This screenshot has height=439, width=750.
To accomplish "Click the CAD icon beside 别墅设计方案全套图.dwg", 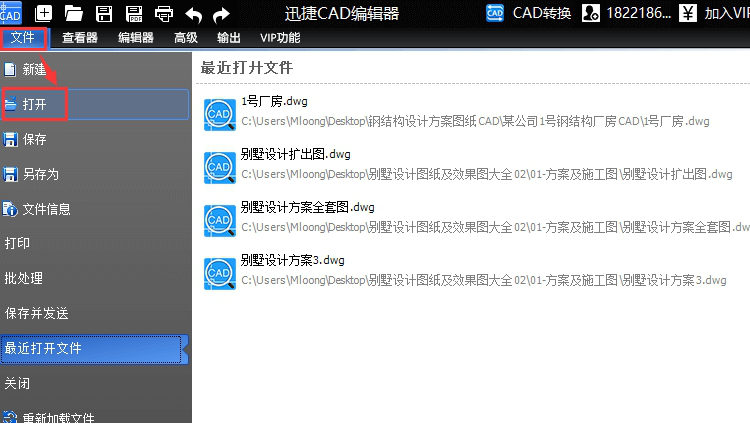I will [x=220, y=221].
